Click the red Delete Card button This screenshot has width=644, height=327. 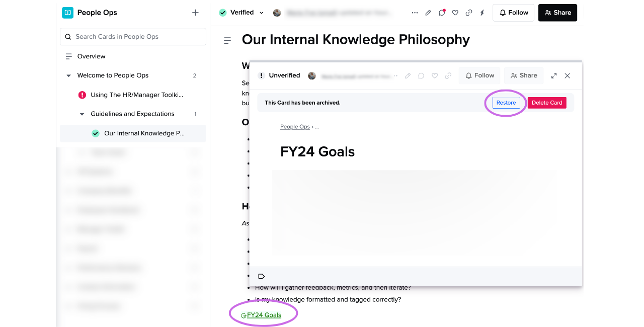[547, 103]
